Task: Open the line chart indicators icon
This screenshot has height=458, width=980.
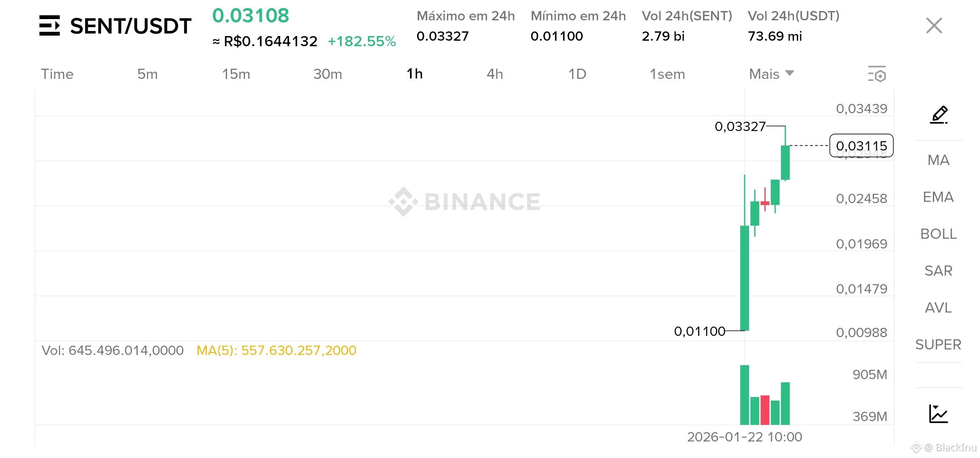Action: (x=938, y=413)
